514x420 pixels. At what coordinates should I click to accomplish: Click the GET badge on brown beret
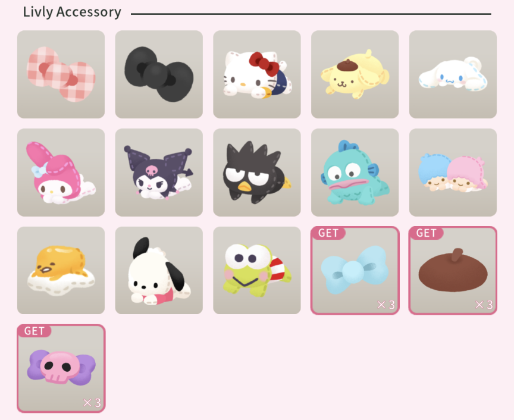[426, 233]
